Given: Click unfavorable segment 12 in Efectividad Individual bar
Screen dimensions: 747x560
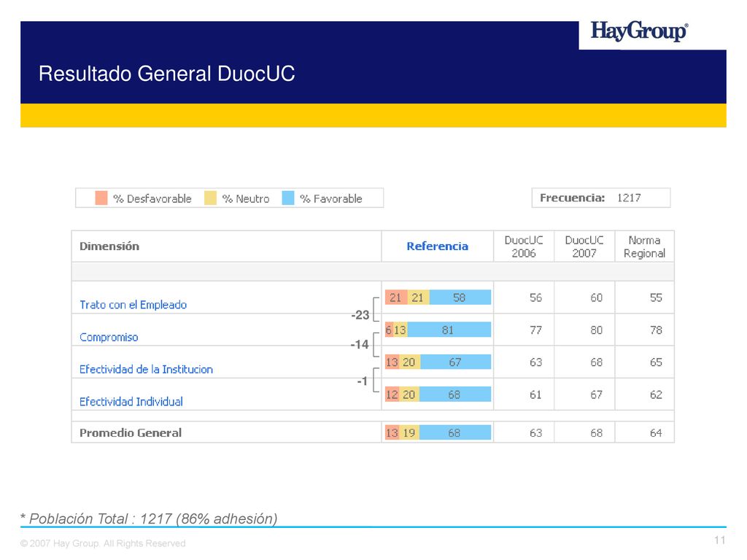Looking at the screenshot, I should [x=392, y=394].
